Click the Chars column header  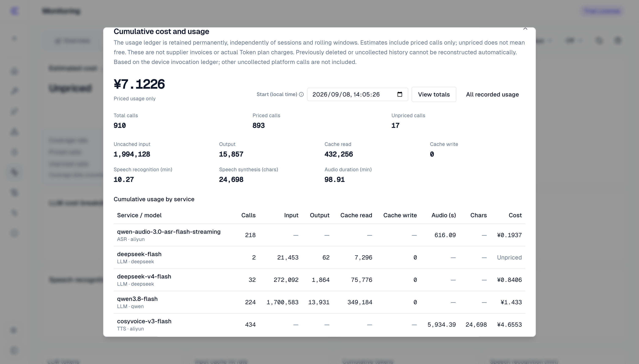click(x=478, y=215)
